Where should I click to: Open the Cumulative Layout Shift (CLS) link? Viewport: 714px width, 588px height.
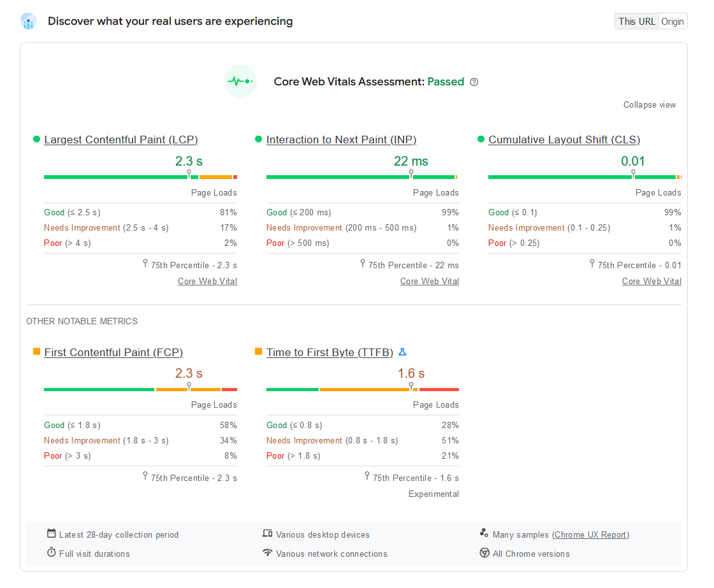click(564, 140)
